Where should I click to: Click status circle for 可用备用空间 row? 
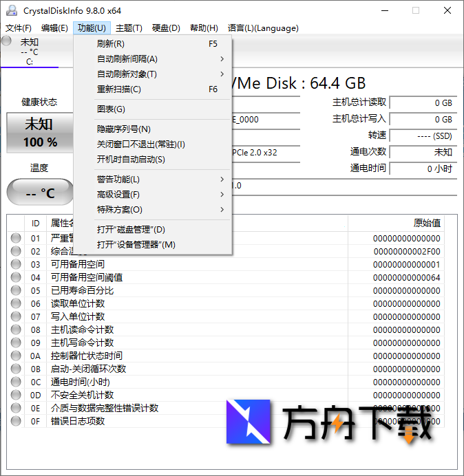(16, 264)
